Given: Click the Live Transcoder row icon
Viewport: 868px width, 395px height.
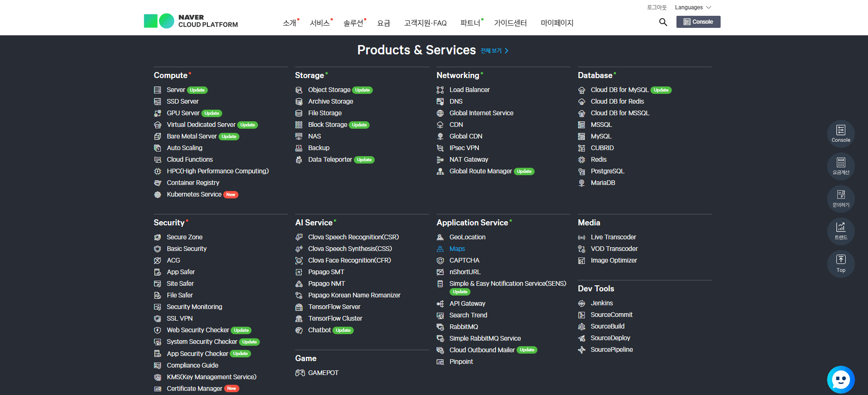Looking at the screenshot, I should (x=582, y=237).
